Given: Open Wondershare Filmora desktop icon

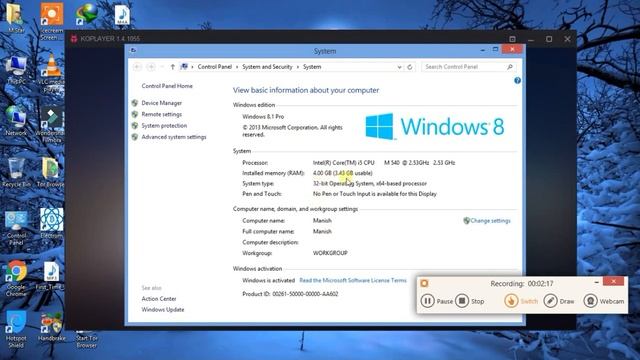Looking at the screenshot, I should pyautogui.click(x=51, y=125).
